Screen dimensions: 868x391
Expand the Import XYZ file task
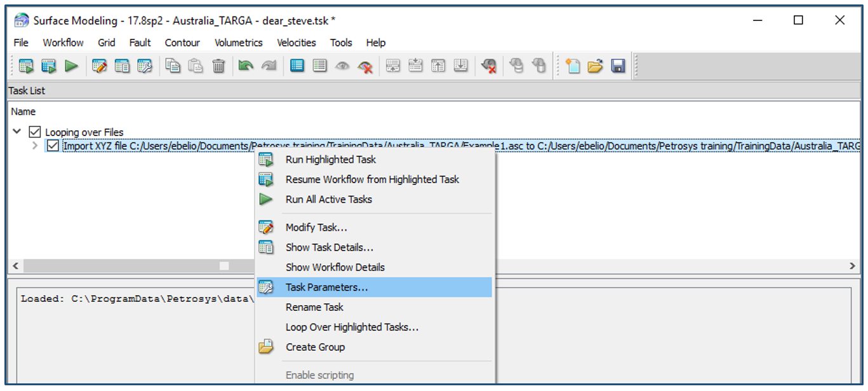(36, 146)
